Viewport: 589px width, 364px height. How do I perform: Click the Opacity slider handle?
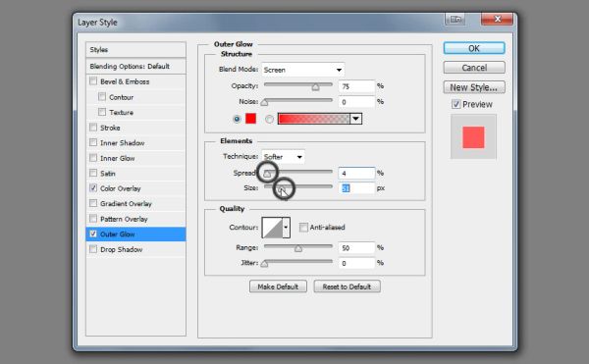point(315,87)
